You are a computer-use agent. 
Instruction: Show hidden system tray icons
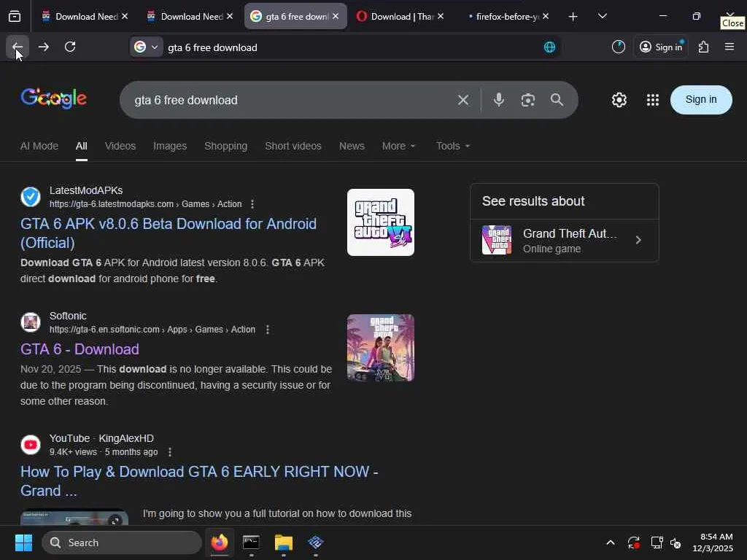(611, 542)
